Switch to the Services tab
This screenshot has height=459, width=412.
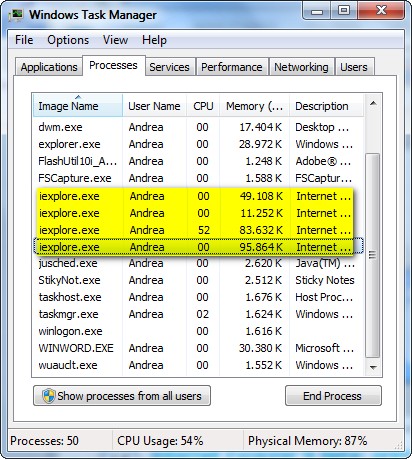click(x=169, y=67)
